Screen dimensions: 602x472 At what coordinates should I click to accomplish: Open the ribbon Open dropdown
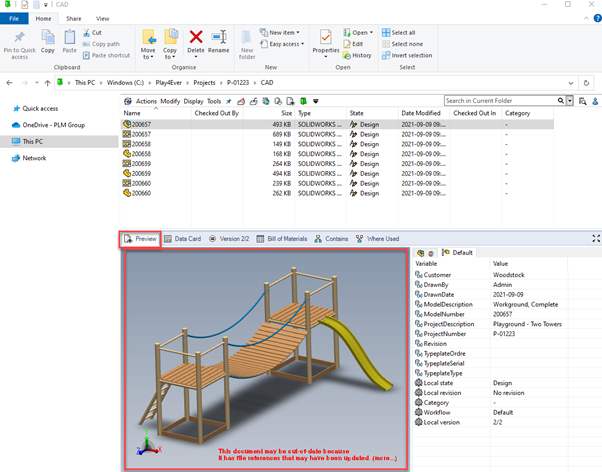click(x=358, y=33)
